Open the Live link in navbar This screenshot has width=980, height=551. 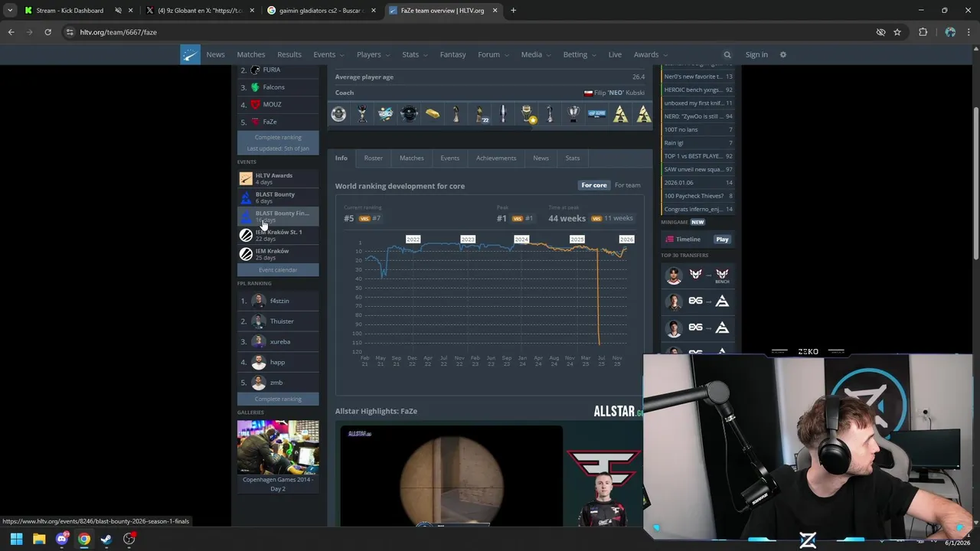click(615, 54)
